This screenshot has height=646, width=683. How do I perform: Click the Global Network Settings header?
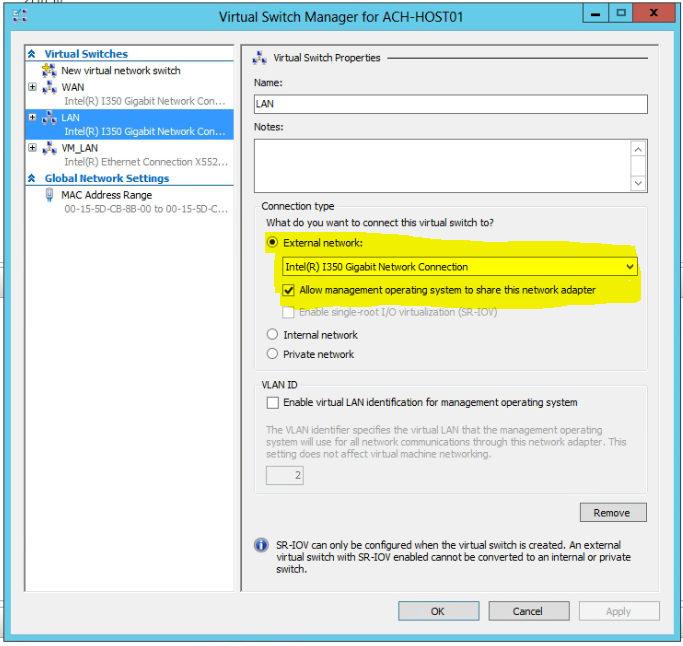(107, 178)
